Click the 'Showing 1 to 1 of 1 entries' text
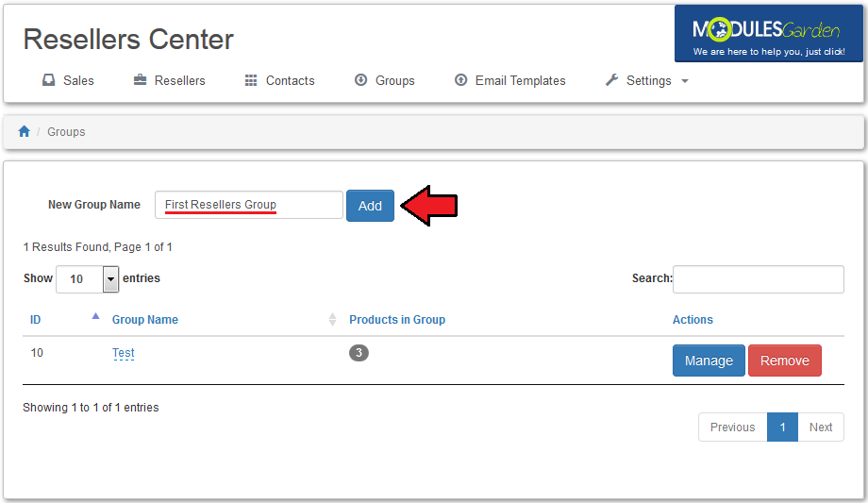This screenshot has height=503, width=868. pyautogui.click(x=91, y=408)
